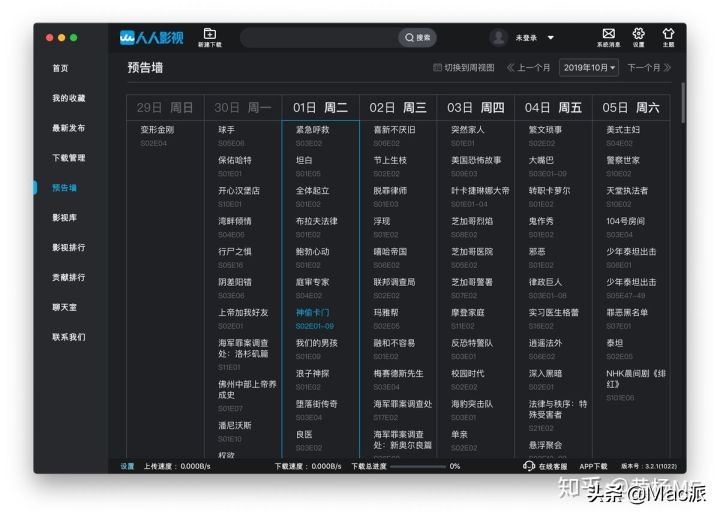Select the 05日 周六 column header
The width and height of the screenshot is (720, 518).
(631, 107)
